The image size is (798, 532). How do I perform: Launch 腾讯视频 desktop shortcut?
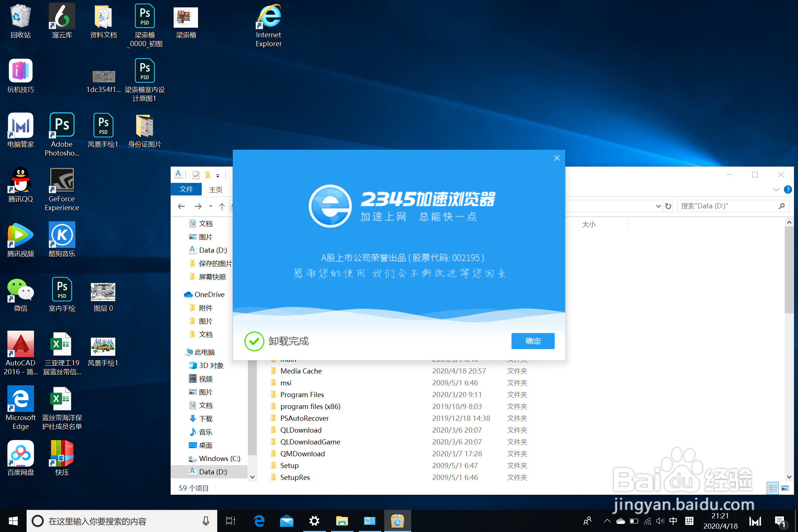click(21, 240)
